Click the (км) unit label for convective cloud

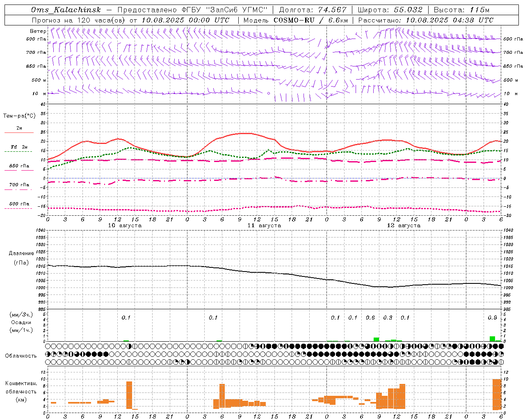(21, 399)
